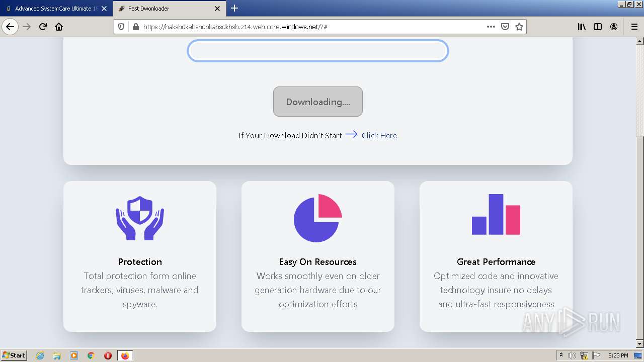Select the Fast Dwonloader tab
This screenshot has height=362, width=644.
pyautogui.click(x=170, y=9)
